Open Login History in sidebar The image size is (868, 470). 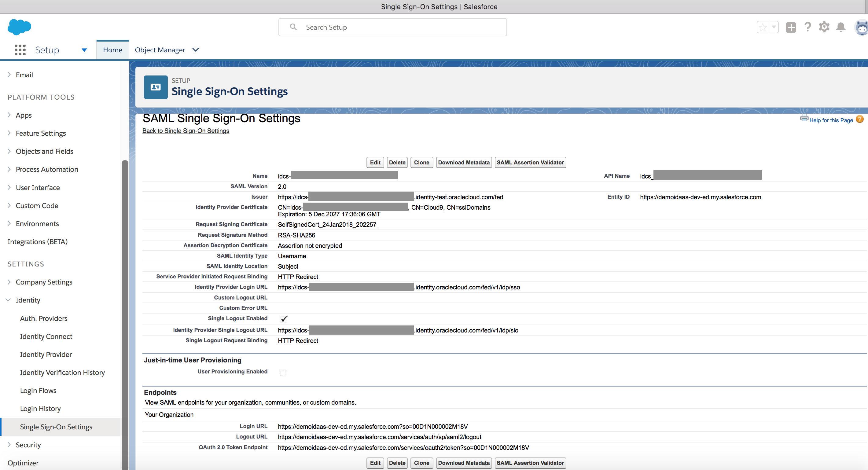click(40, 409)
